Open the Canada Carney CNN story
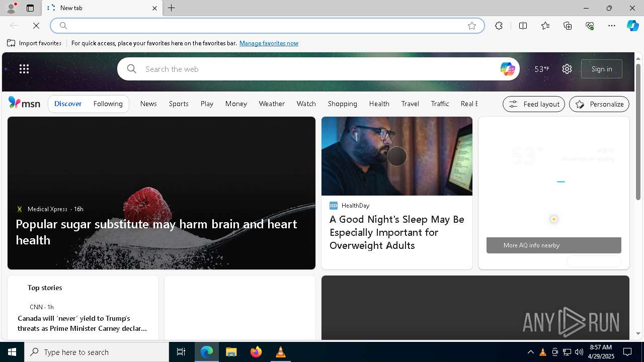 point(83,323)
